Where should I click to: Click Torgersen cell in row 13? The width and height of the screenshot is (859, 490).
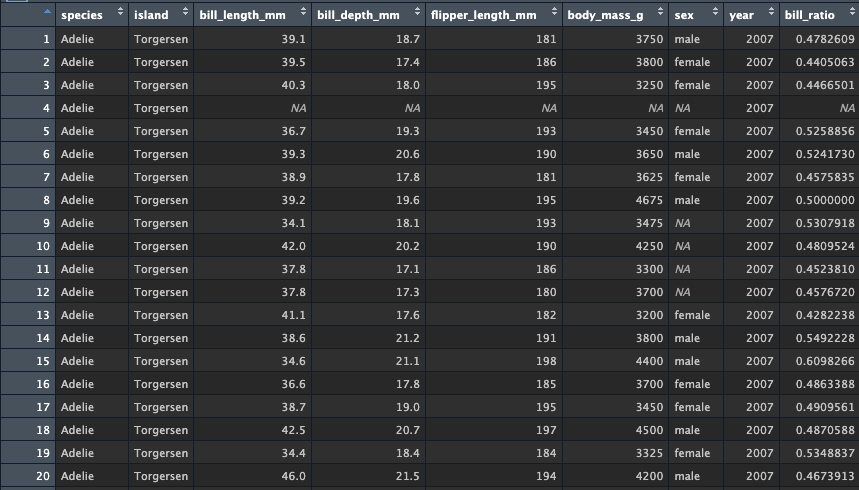tap(161, 315)
